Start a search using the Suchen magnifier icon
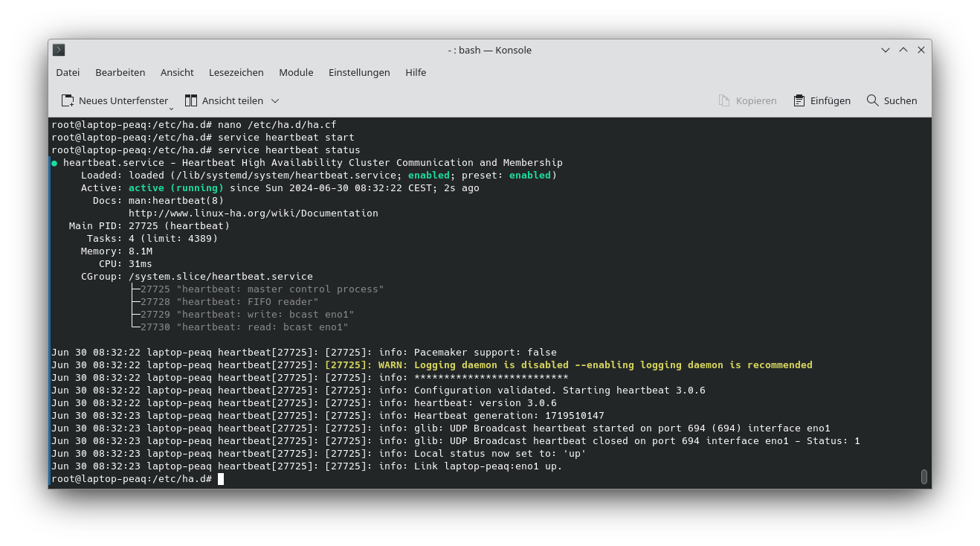Screen dimensions: 980x546 (x=871, y=100)
